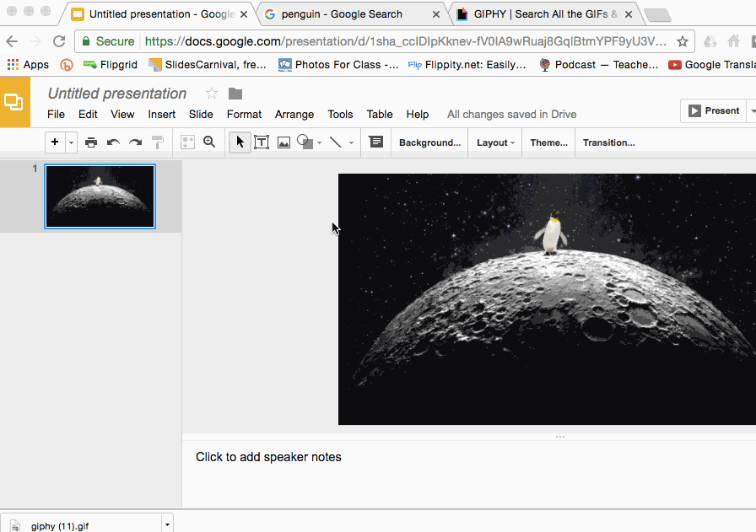Screen dimensions: 756x532
Task: Activate the arrow select cursor tool
Action: pos(240,142)
